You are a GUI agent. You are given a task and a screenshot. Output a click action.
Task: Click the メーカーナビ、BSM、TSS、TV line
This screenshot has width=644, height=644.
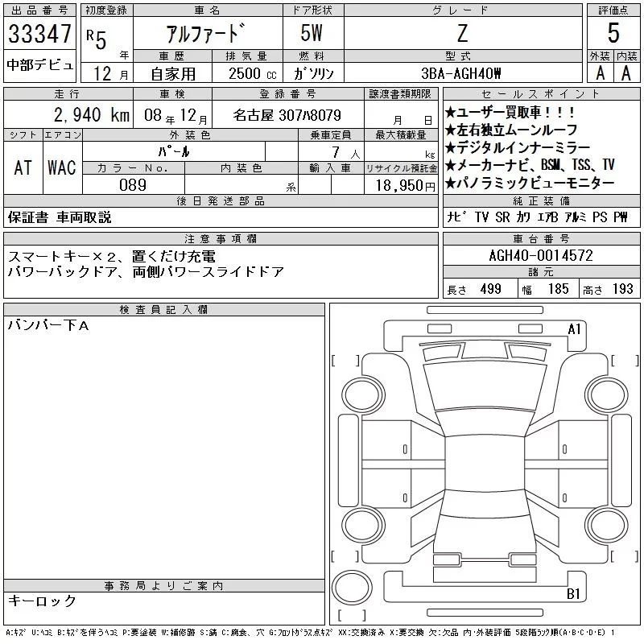click(530, 165)
